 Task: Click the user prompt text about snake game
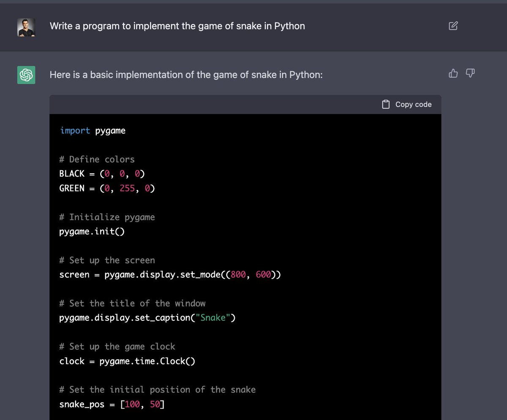[177, 26]
